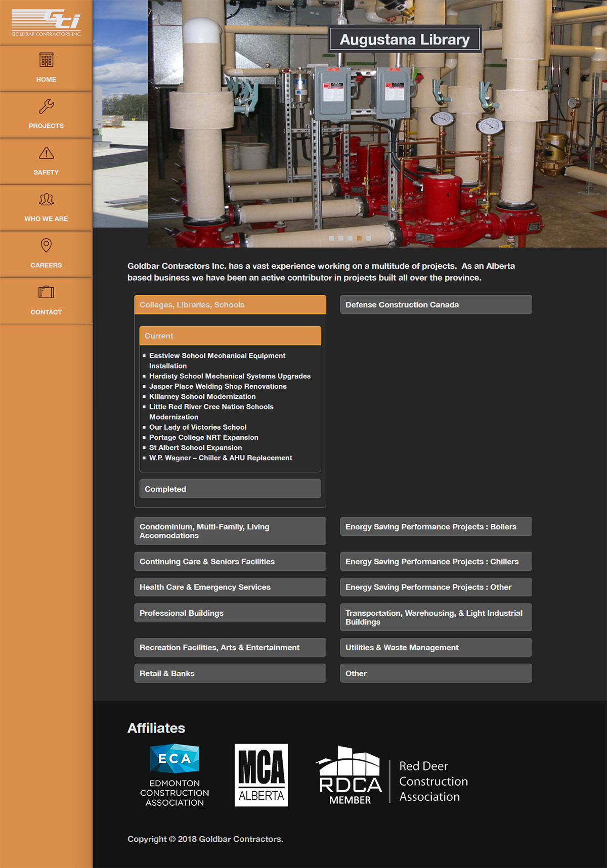Open the Contact briefcase icon
The width and height of the screenshot is (607, 868).
pyautogui.click(x=46, y=292)
